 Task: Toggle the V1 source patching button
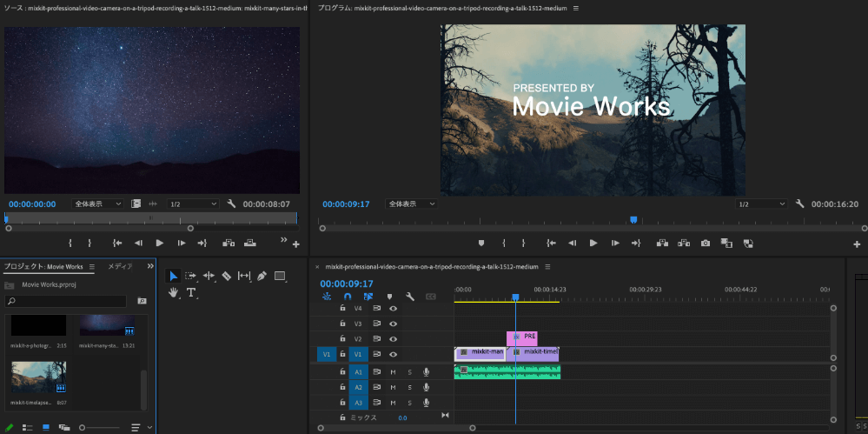326,354
